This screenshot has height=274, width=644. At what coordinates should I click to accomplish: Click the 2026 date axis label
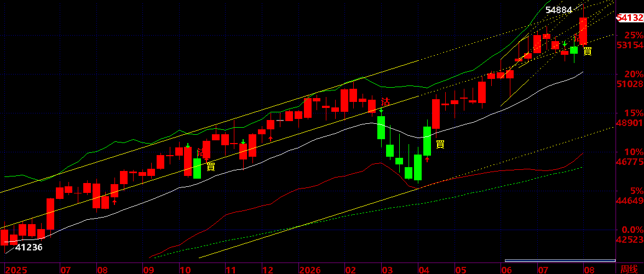tap(310, 270)
